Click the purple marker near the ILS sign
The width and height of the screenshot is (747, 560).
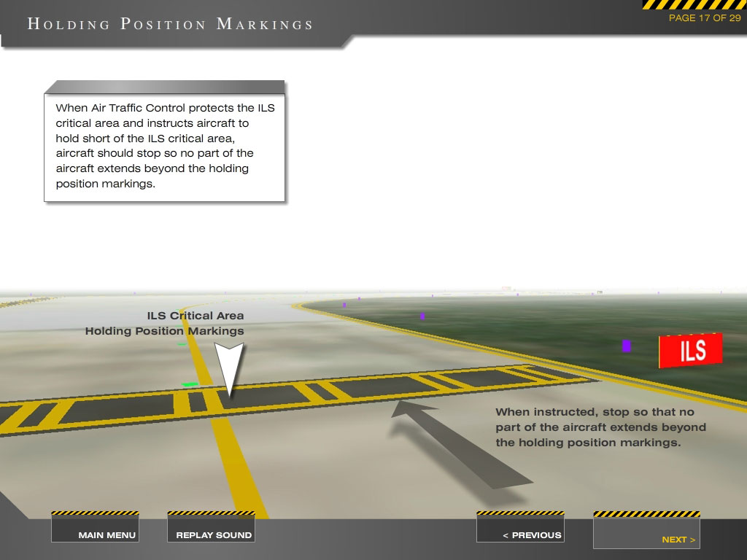(625, 344)
